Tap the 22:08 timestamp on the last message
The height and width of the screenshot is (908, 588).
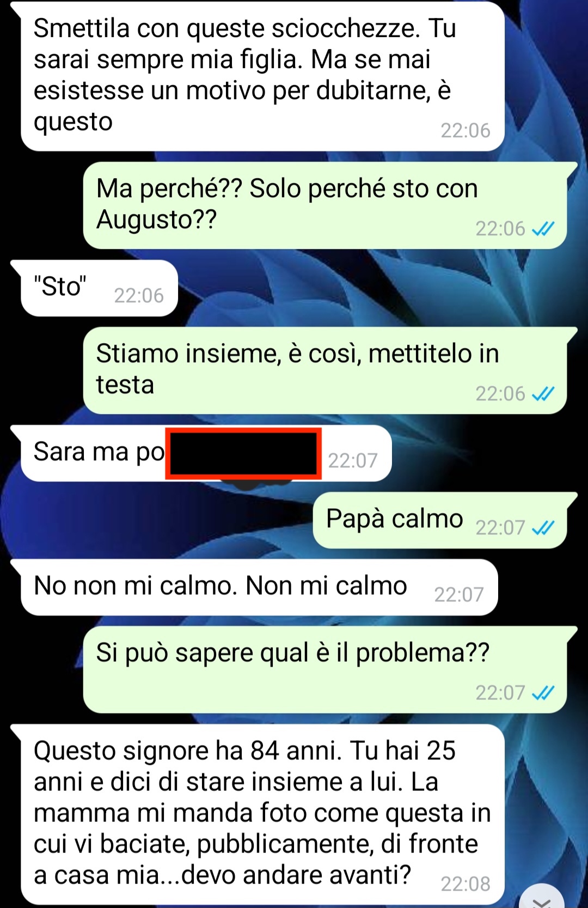(465, 883)
